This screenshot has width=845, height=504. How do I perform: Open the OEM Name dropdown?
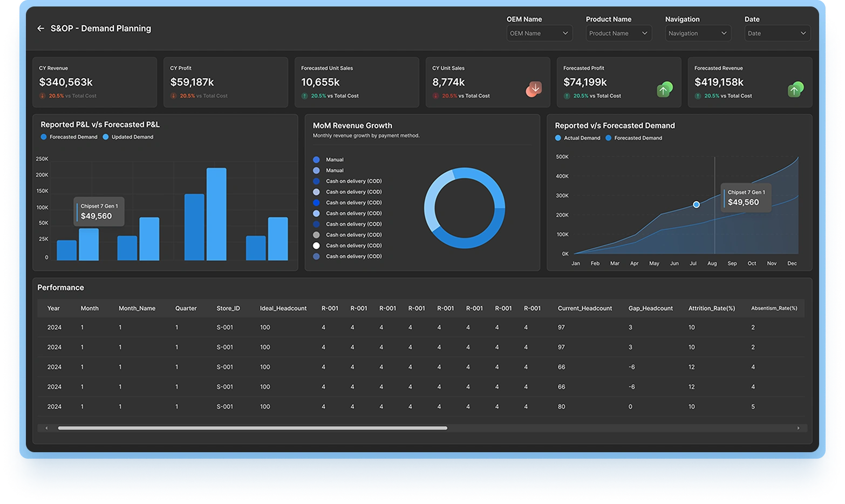[x=539, y=33]
